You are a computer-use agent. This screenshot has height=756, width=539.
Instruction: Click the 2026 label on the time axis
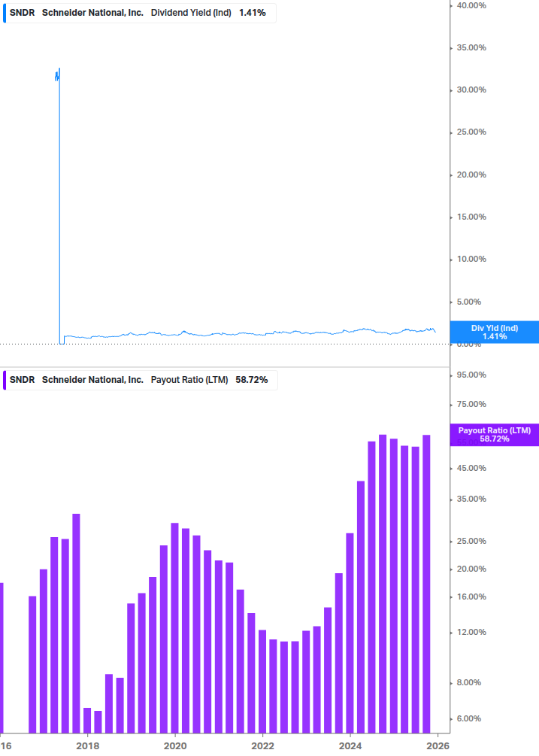(x=438, y=745)
